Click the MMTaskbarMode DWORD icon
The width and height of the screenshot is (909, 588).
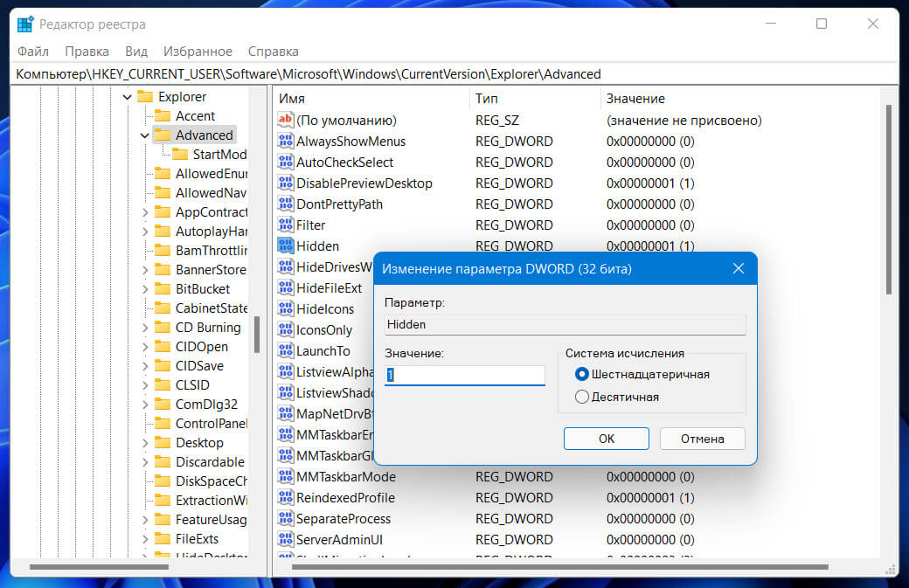(x=285, y=476)
